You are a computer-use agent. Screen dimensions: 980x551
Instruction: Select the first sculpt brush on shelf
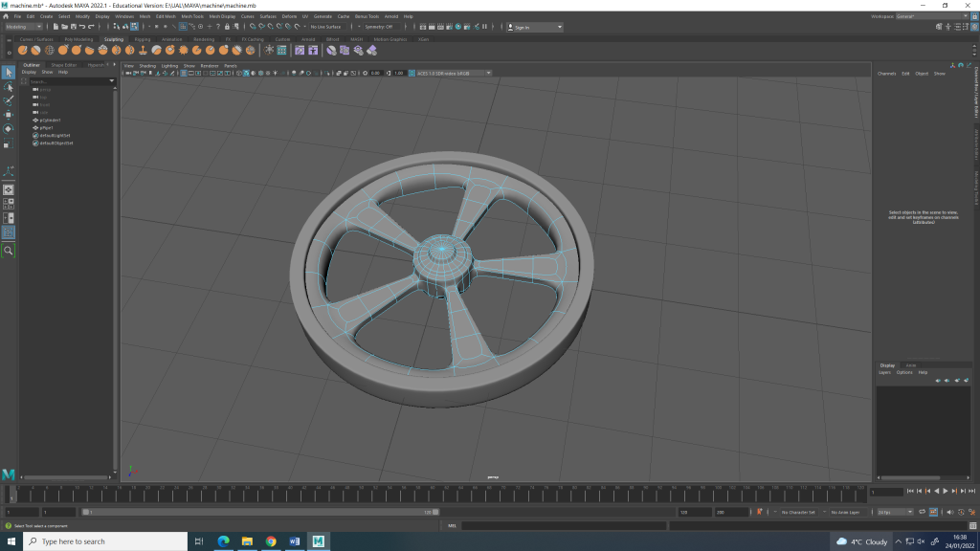coord(23,50)
